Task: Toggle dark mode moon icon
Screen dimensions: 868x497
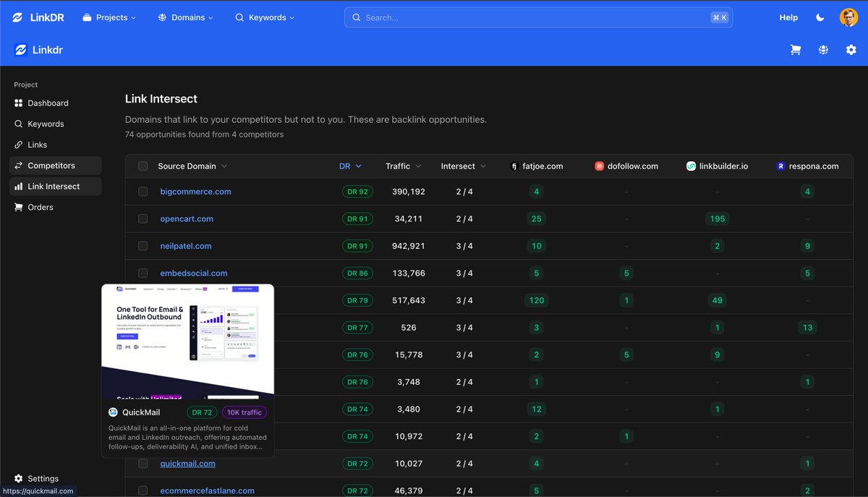Action: pos(820,17)
